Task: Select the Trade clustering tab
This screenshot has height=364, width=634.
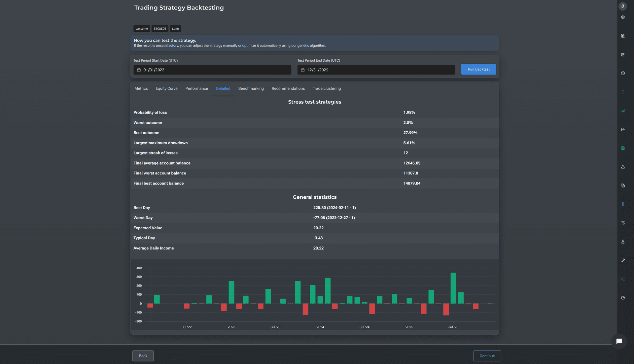Action: pos(327,88)
